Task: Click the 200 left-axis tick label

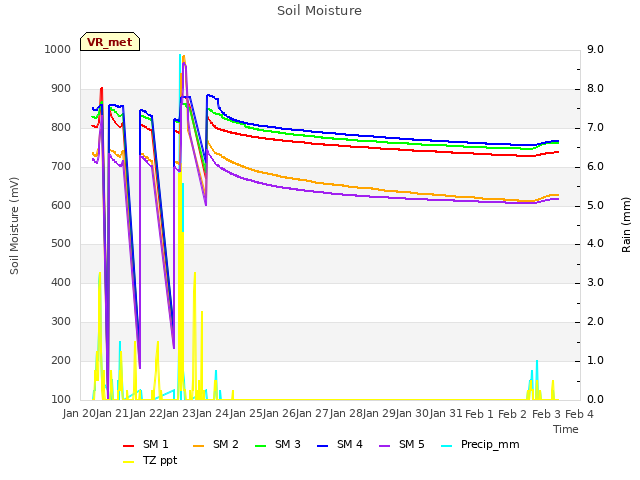Action: pyautogui.click(x=61, y=360)
